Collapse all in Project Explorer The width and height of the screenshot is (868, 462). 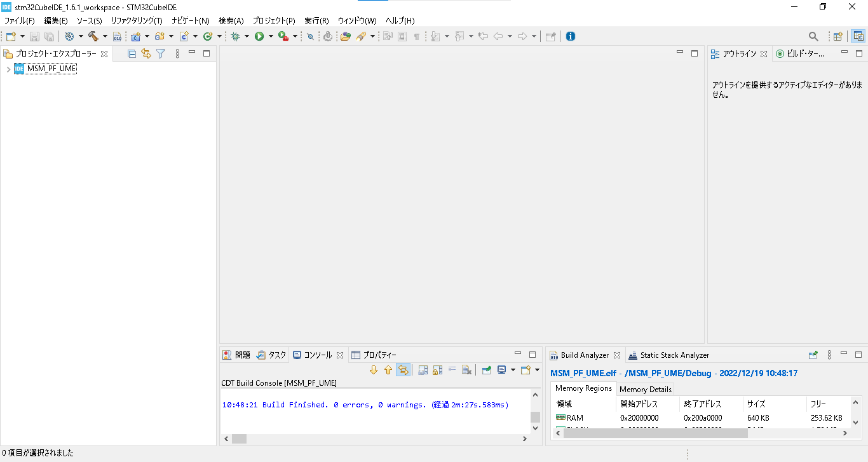pyautogui.click(x=132, y=54)
